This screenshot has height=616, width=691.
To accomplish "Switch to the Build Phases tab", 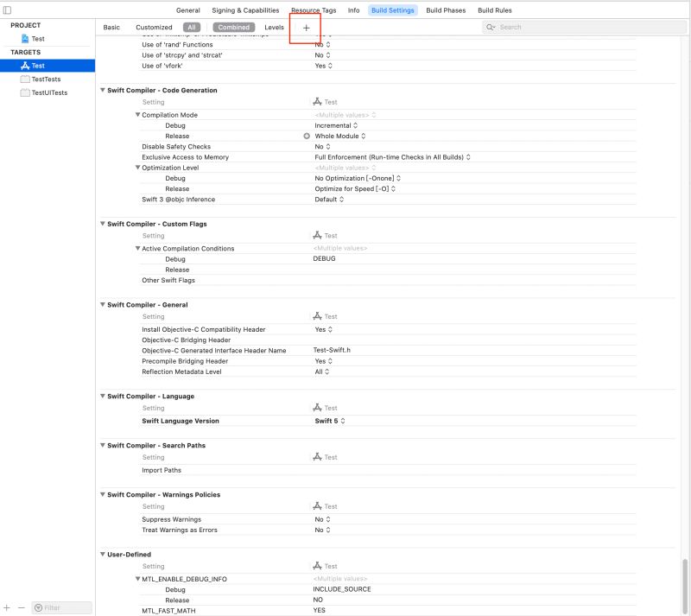I will [x=444, y=10].
